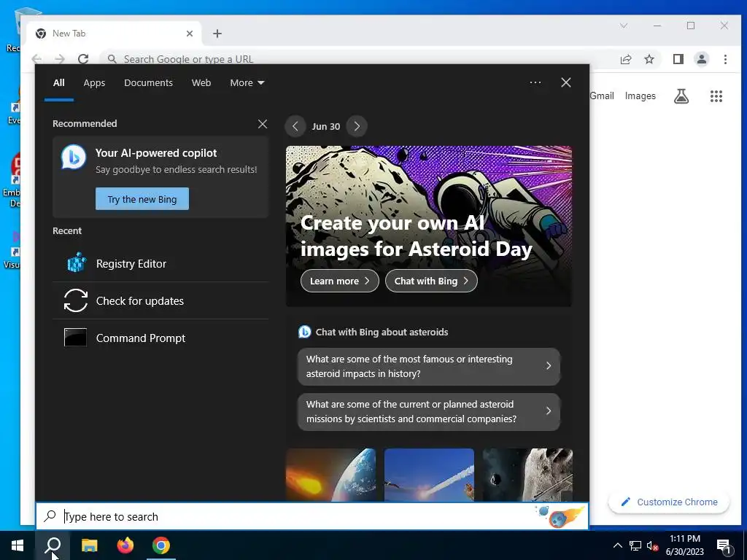Image resolution: width=747 pixels, height=560 pixels.
Task: Click Learn more on Asteroid Day banner
Action: tap(340, 281)
